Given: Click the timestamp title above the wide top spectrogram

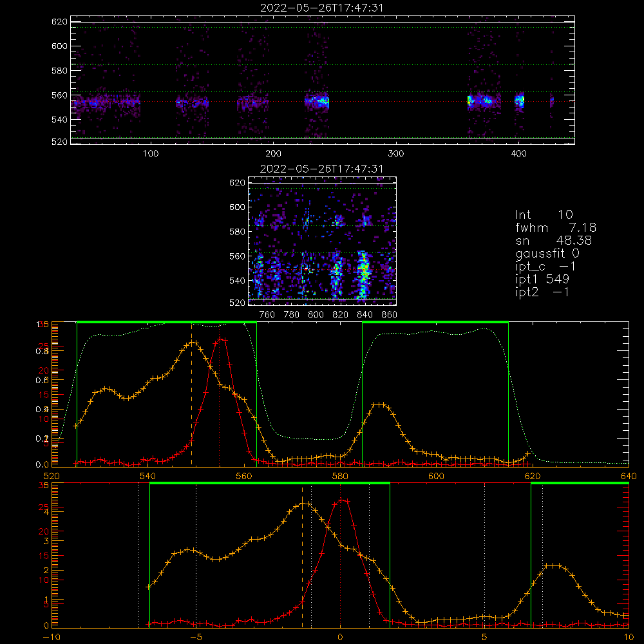Looking at the screenshot, I should coord(322,8).
